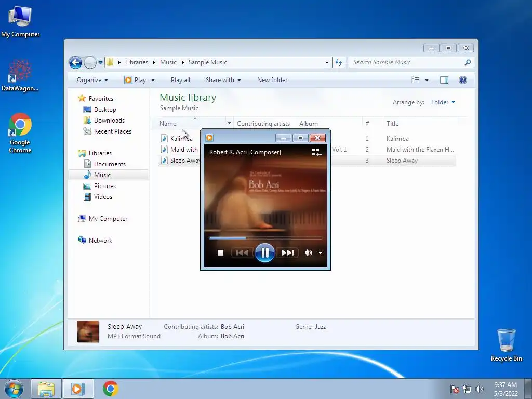532x399 pixels.
Task: Click the Search Sample Music field
Action: click(x=407, y=62)
